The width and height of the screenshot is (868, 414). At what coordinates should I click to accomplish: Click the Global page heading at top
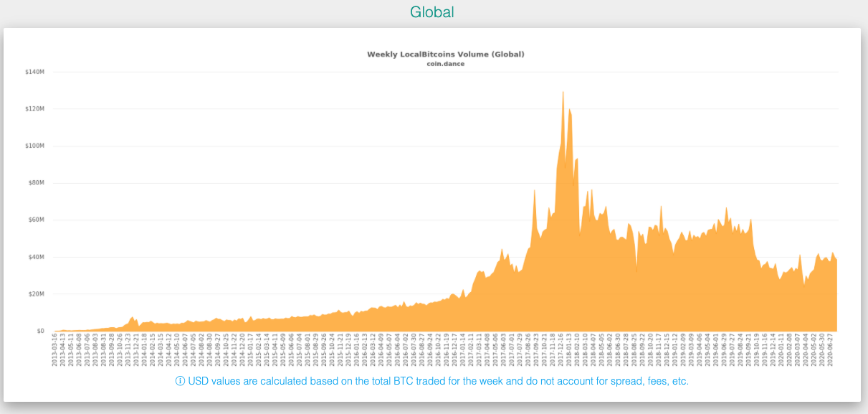[x=433, y=11]
